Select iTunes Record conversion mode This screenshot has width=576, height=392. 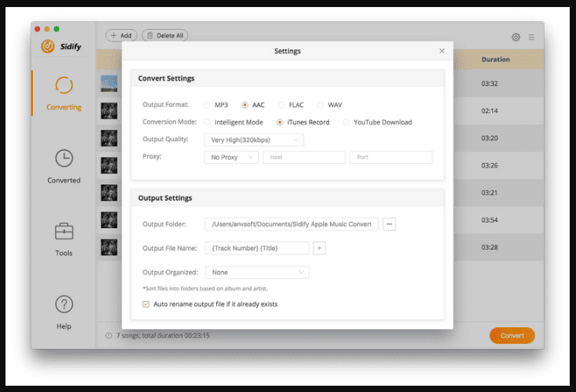pos(280,122)
